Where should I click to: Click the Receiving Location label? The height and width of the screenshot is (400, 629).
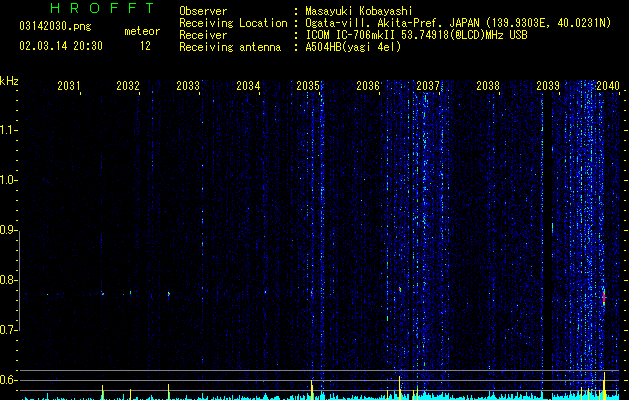[x=233, y=23]
